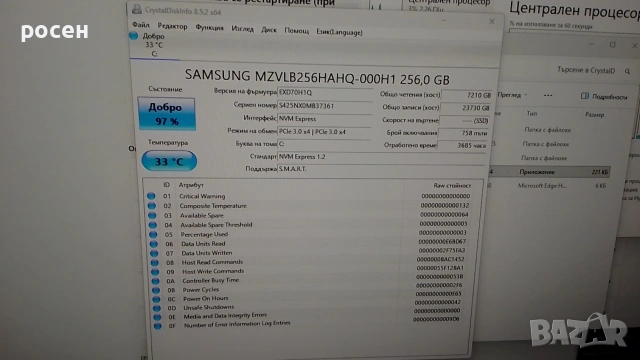
Task: Click the status circle of Data Units Read row
Action: click(153, 244)
